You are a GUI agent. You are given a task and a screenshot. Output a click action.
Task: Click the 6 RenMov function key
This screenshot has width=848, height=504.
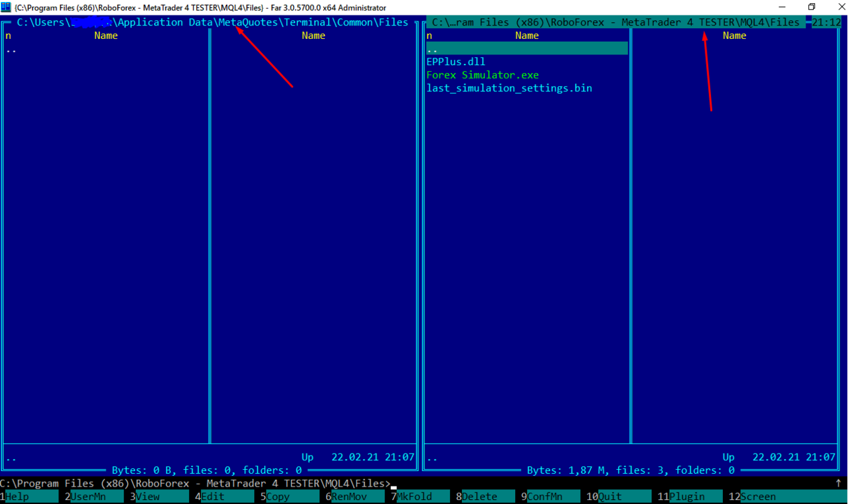355,497
